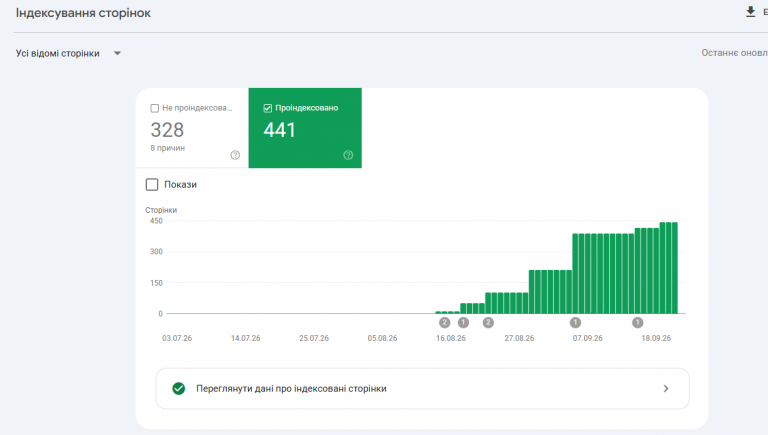Expand the 'Усі відомі сторінки' dropdown arrow
768x435 pixels.
pyautogui.click(x=118, y=53)
